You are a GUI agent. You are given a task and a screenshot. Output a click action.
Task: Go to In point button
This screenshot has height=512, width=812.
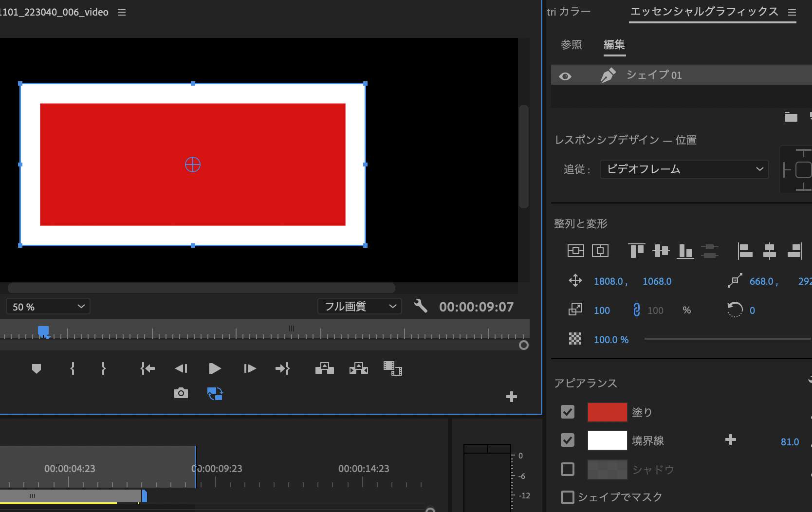148,368
